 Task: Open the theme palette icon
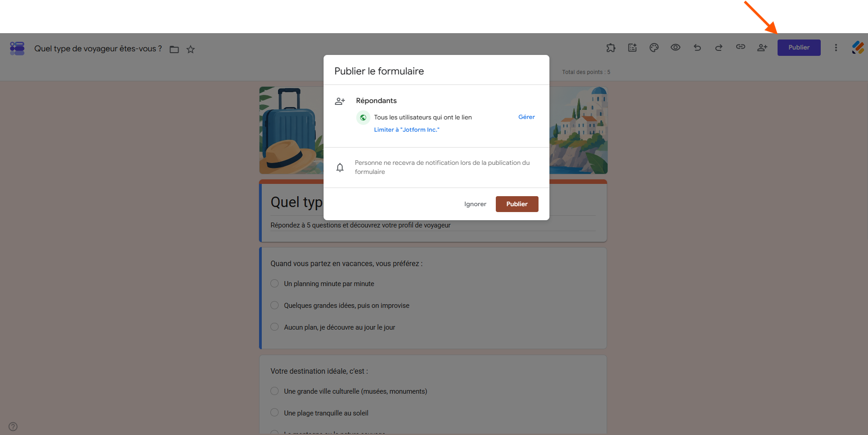click(x=654, y=48)
